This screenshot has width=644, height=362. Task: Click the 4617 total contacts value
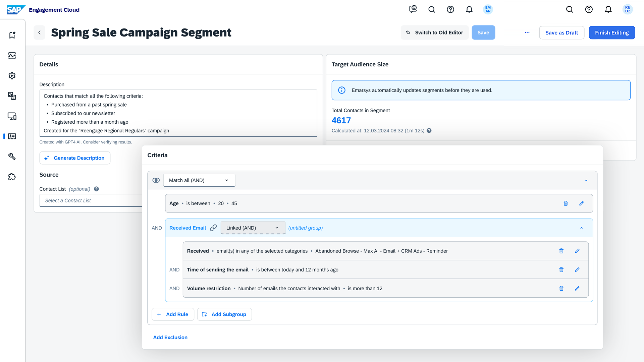pos(341,120)
